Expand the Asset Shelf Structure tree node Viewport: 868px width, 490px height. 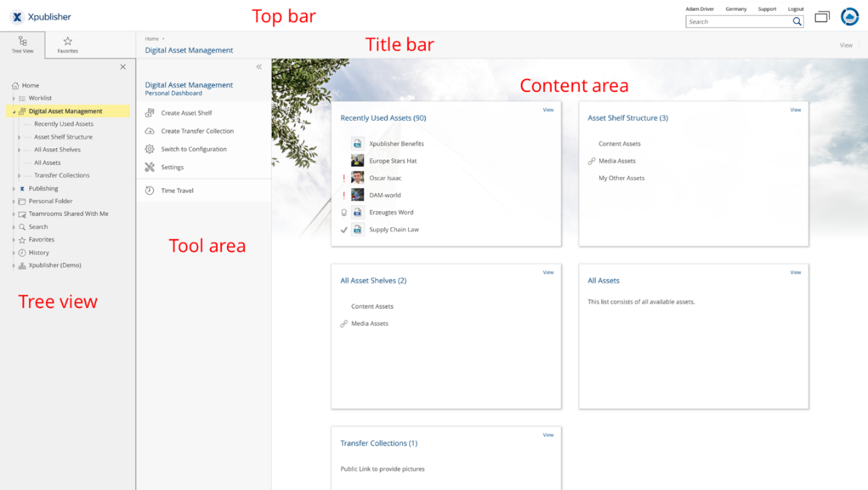click(19, 137)
